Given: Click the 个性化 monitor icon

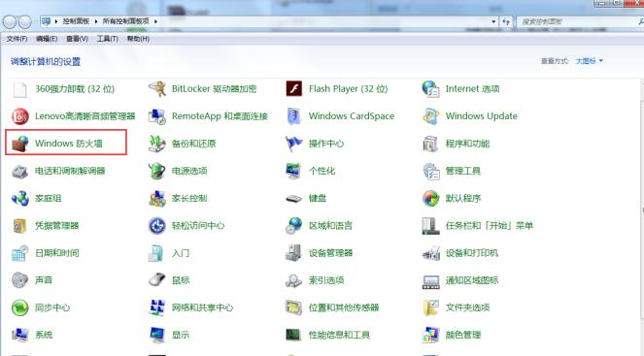Looking at the screenshot, I should pyautogui.click(x=294, y=171).
